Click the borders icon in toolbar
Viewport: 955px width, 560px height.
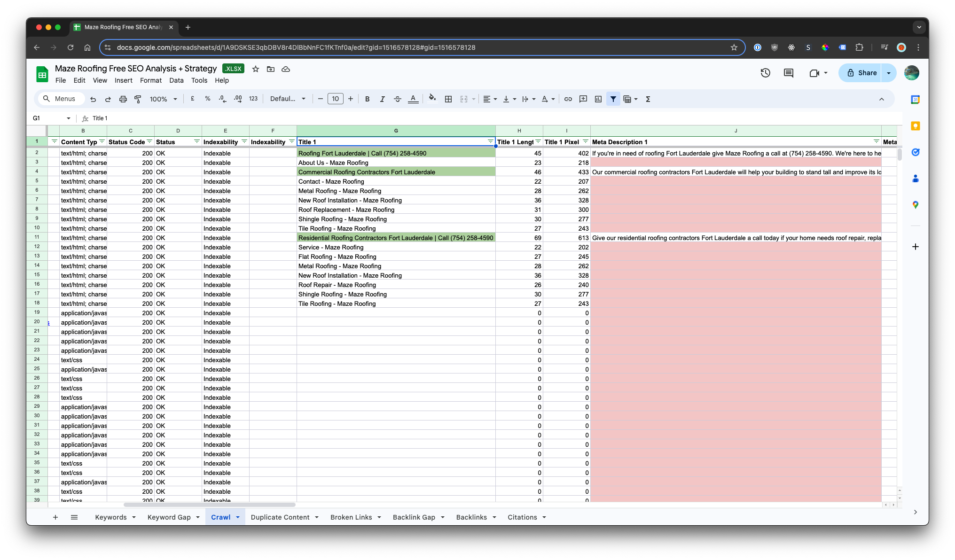448,99
